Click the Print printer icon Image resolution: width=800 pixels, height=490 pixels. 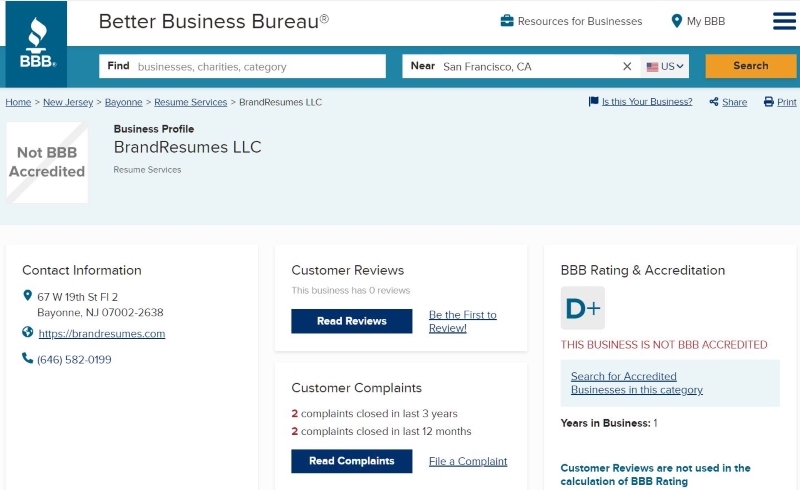pyautogui.click(x=768, y=102)
